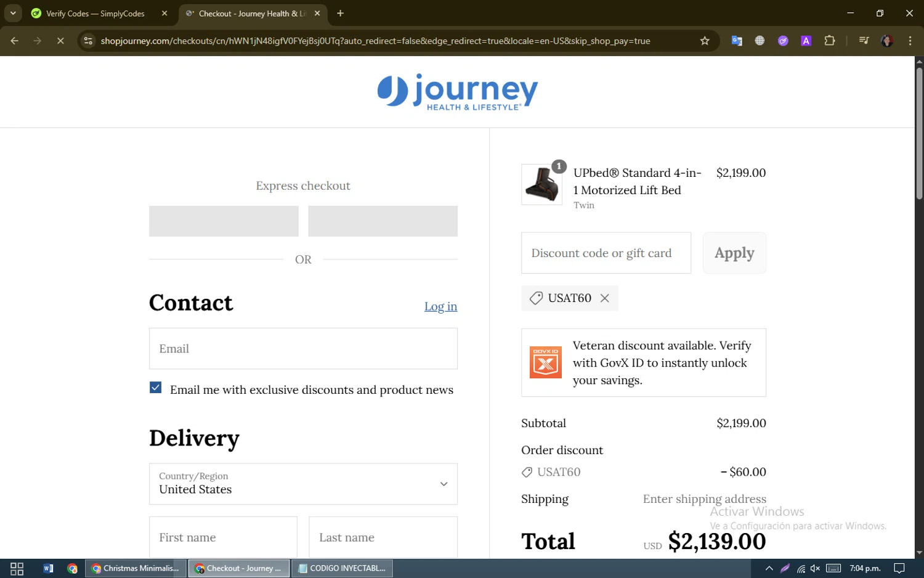Open the browser Extensions puzzle icon

tap(830, 41)
